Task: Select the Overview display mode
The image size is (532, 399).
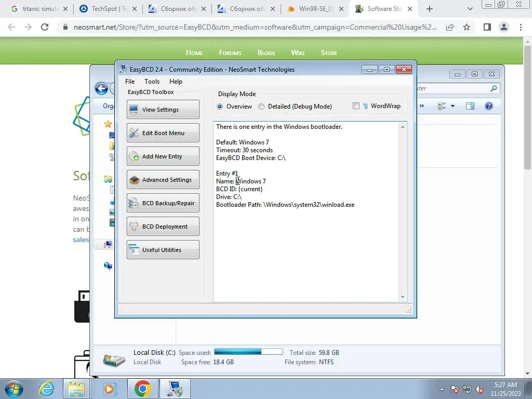Action: [234, 106]
